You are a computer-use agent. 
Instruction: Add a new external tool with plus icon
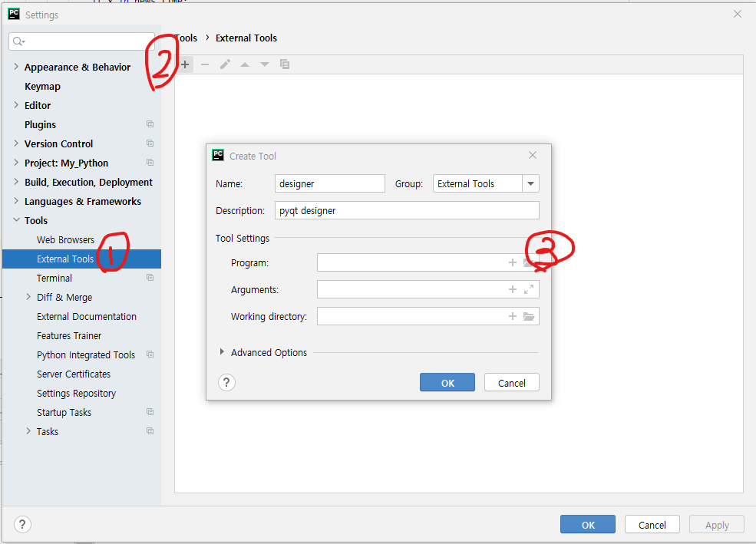coord(185,64)
